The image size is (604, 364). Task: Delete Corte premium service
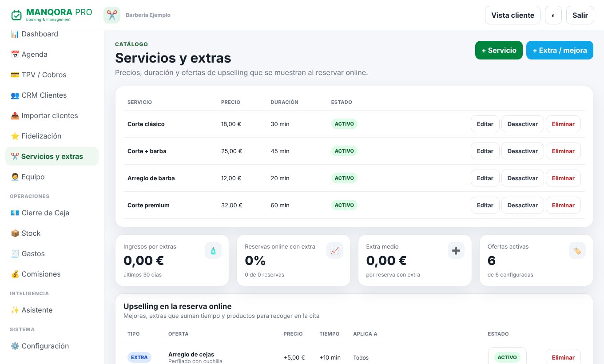[563, 205]
